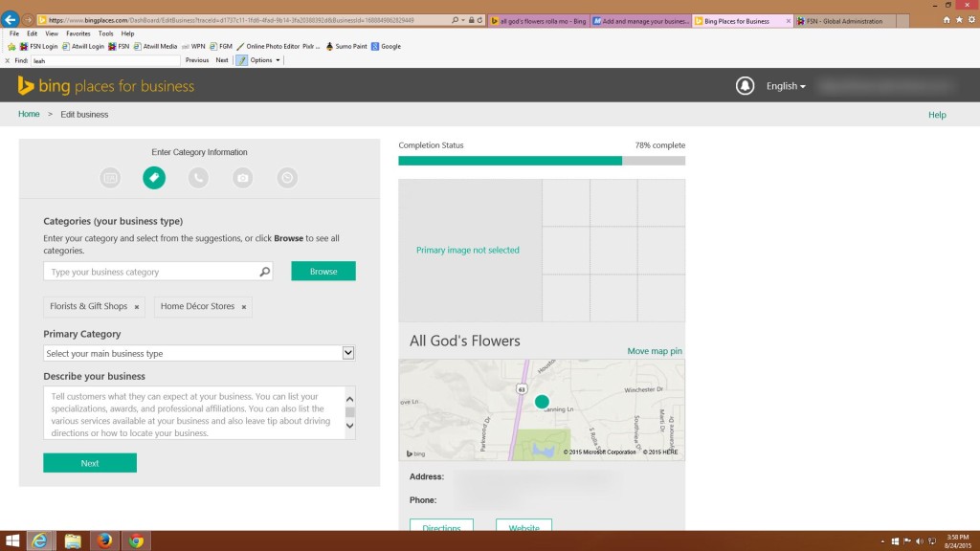
Task: Remove the Florists & Gift Shops category
Action: (136, 307)
